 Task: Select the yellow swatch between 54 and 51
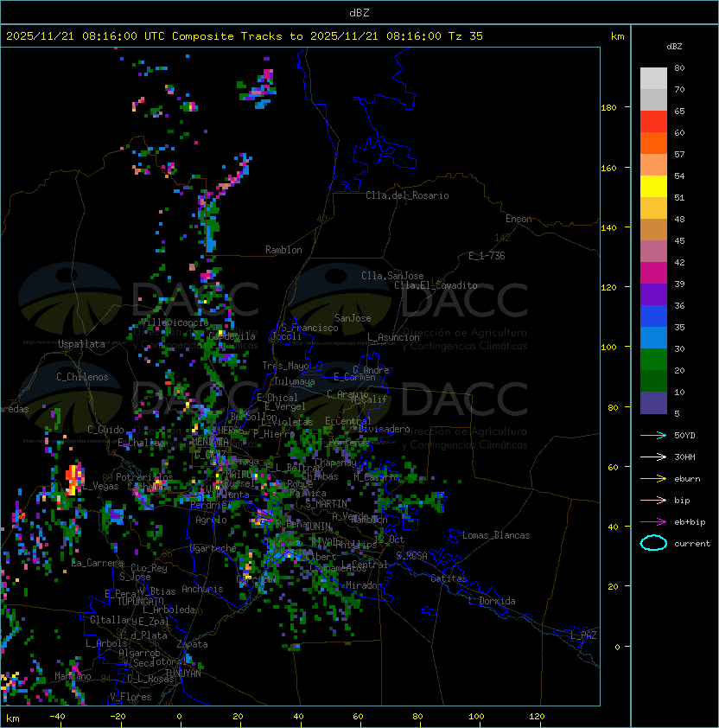653,186
